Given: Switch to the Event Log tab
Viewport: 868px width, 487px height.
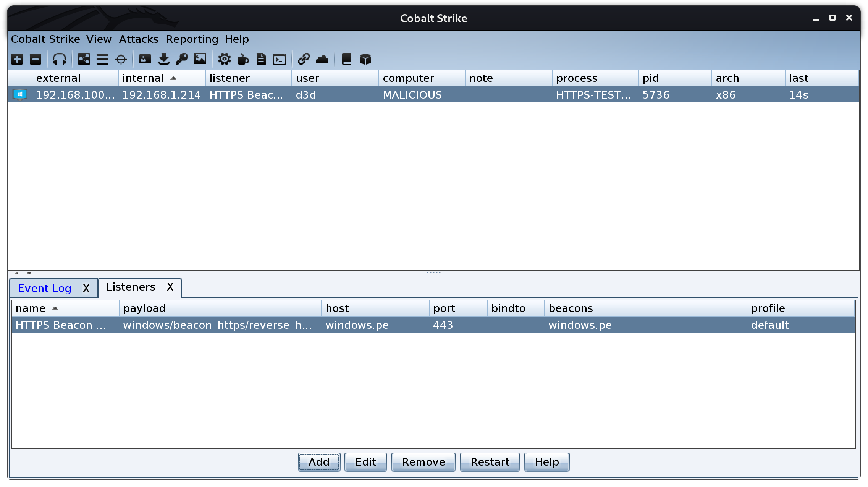Looking at the screenshot, I should [45, 288].
